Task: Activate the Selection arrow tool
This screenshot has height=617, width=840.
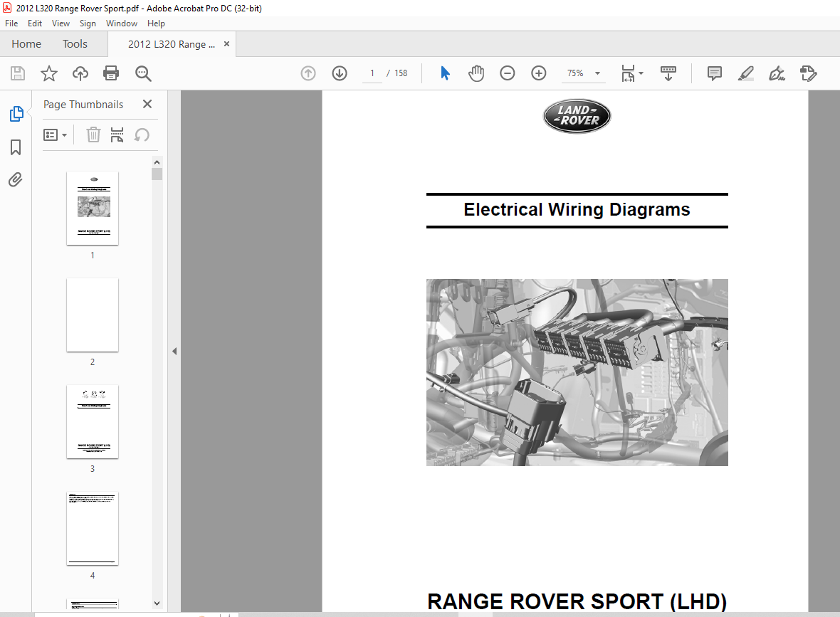Action: click(445, 73)
